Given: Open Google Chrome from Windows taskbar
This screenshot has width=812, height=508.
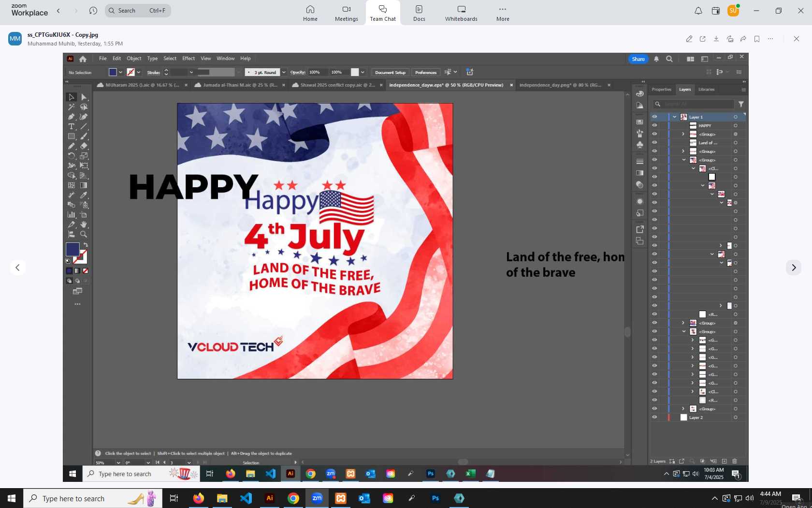Looking at the screenshot, I should (x=293, y=498).
